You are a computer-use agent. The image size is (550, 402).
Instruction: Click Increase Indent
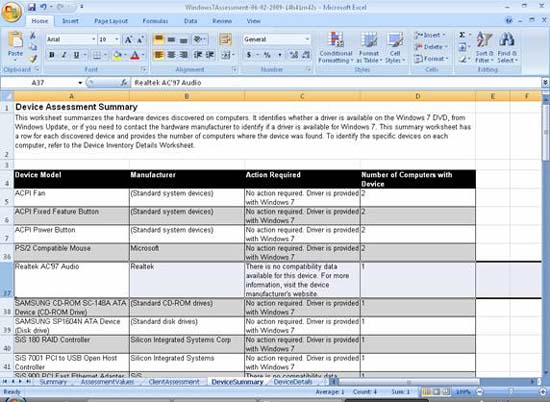click(x=210, y=55)
